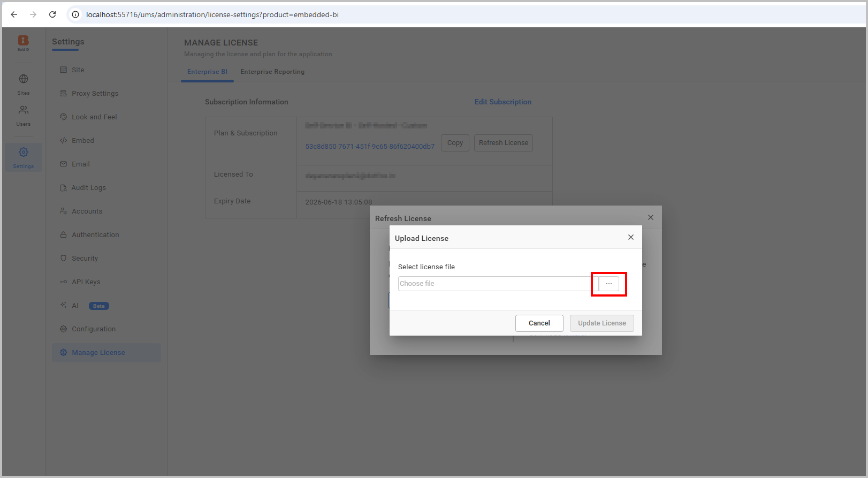Click the Audit Logs file icon
The width and height of the screenshot is (868, 478).
pos(64,187)
